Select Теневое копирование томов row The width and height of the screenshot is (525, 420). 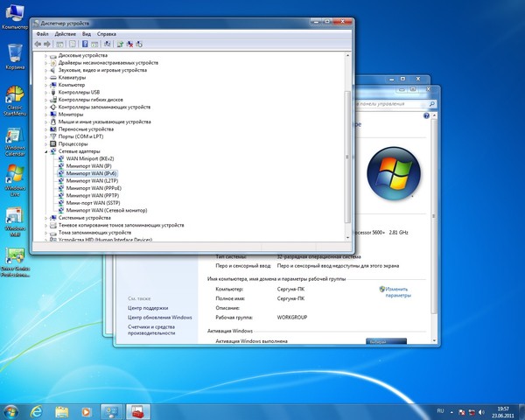[121, 226]
